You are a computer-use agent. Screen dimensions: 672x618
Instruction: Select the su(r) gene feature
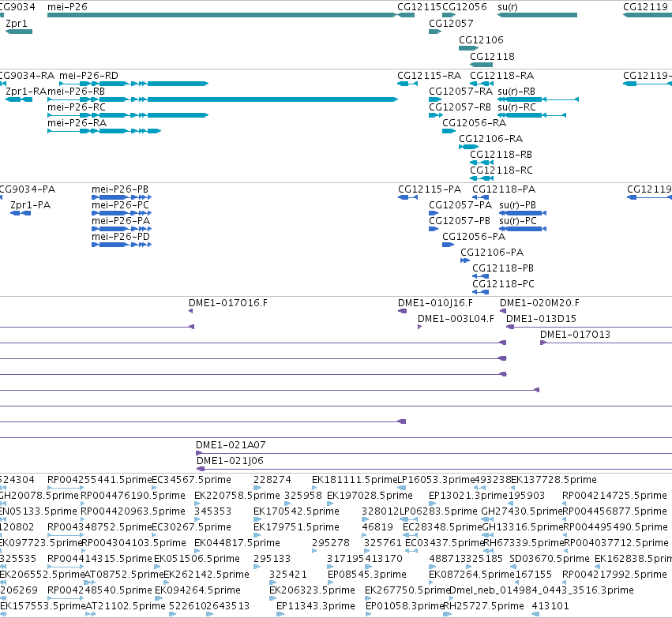(x=537, y=15)
